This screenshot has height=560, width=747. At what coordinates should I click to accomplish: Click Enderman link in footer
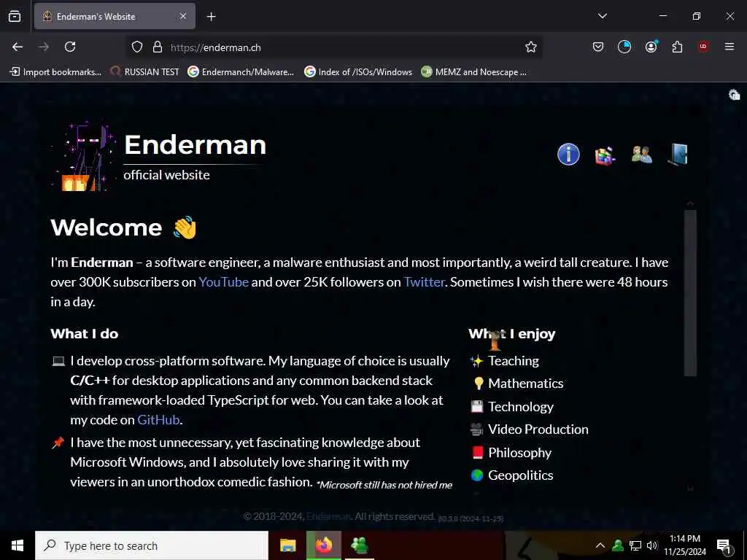click(329, 516)
